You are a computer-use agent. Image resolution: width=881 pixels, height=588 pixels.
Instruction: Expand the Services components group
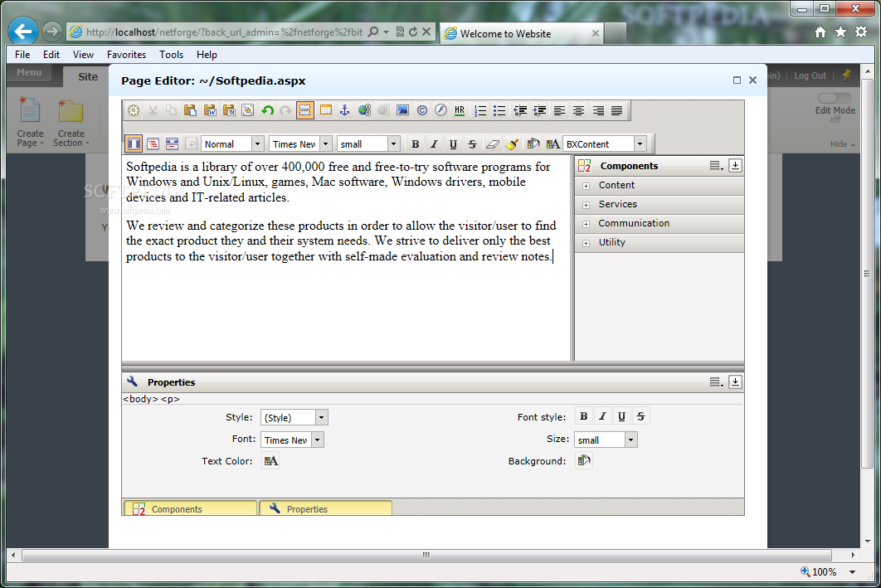pos(586,204)
